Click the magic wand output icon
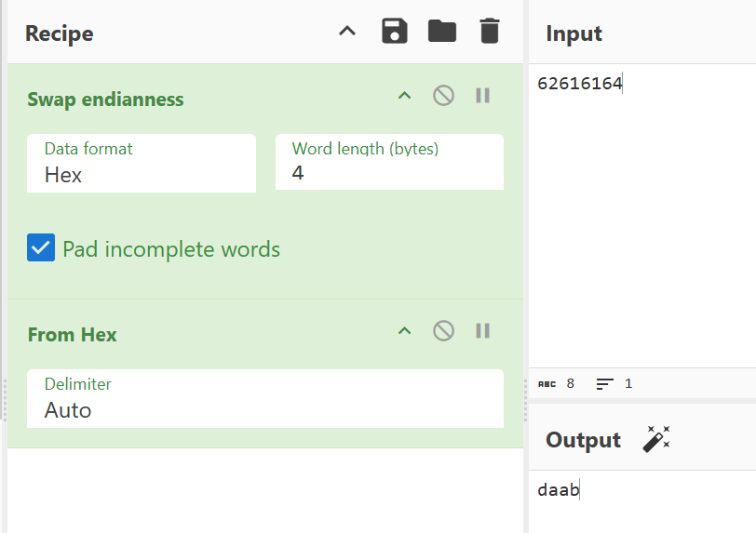 (656, 440)
